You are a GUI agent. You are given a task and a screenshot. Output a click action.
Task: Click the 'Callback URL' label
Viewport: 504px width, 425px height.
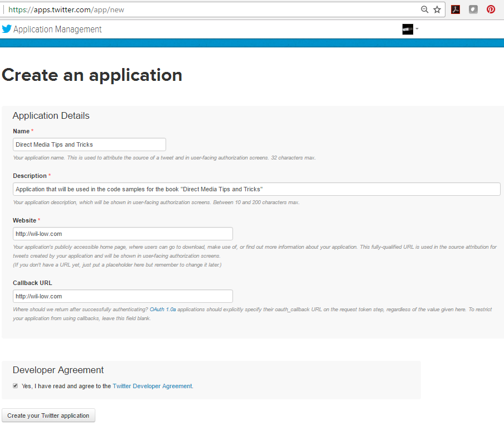tap(32, 283)
